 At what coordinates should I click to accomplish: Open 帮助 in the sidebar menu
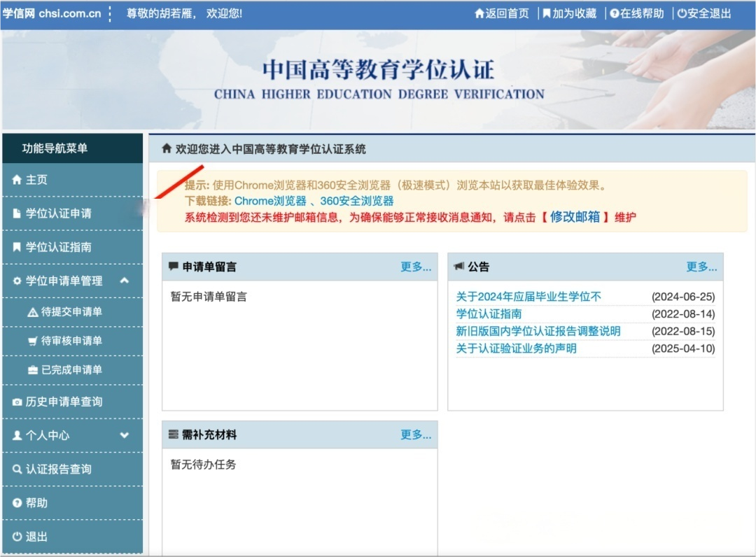(36, 503)
